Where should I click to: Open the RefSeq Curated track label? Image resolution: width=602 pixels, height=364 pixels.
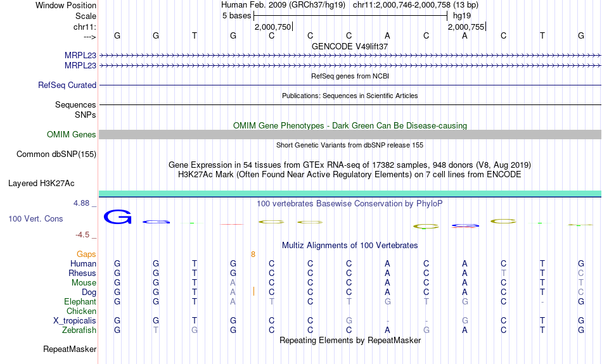point(67,85)
